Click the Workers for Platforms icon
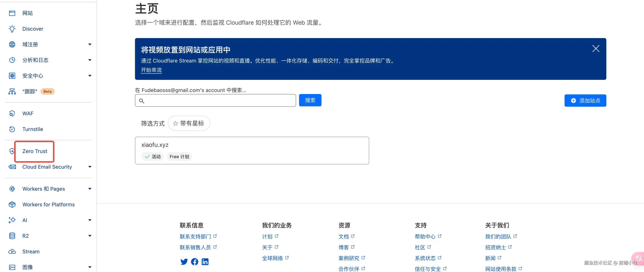The height and width of the screenshot is (272, 644). coord(12,204)
